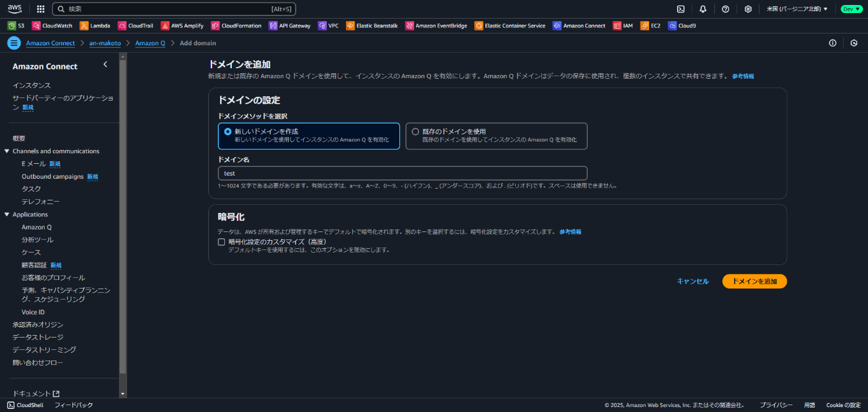
Task: Open サードパーティーのアプリケーション in sidebar
Action: pyautogui.click(x=63, y=102)
